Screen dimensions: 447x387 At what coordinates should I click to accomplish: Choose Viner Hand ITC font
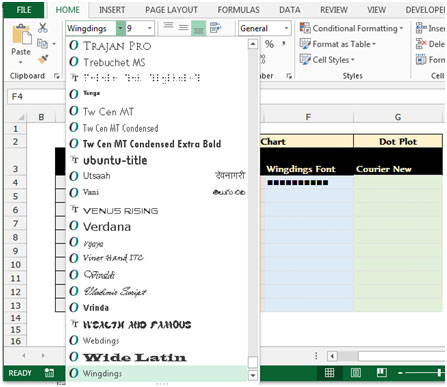[x=157, y=258]
